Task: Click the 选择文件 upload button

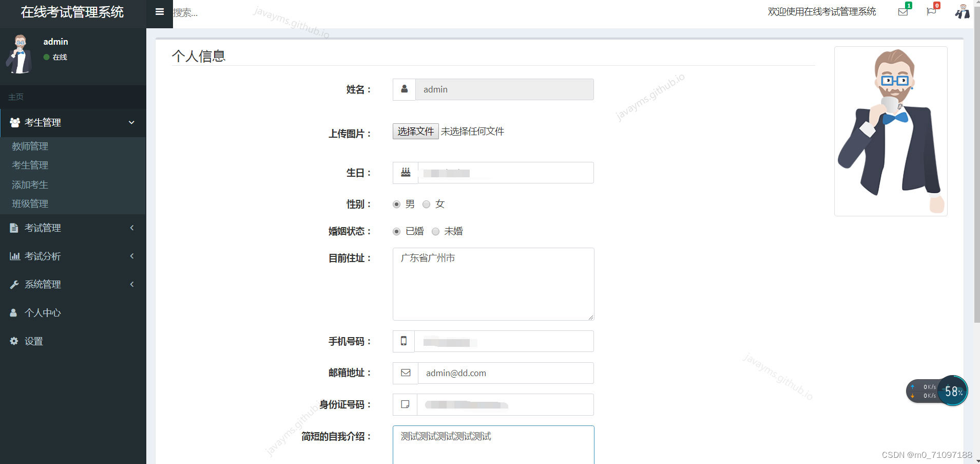Action: (415, 132)
